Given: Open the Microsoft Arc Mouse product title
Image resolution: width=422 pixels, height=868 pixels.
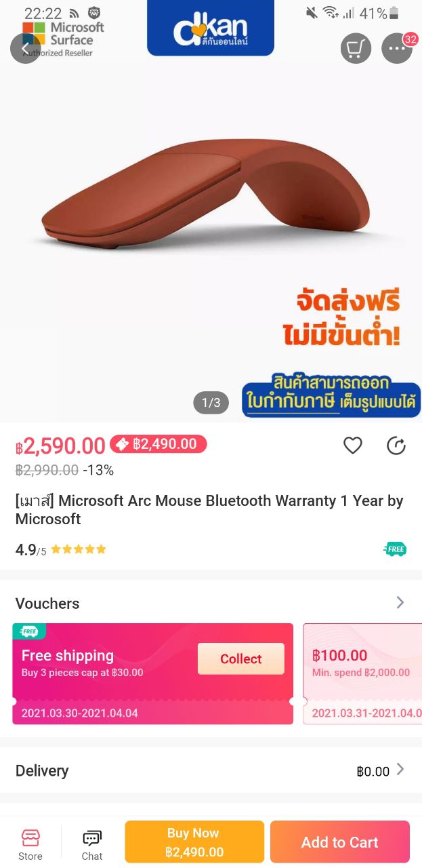Looking at the screenshot, I should [209, 510].
